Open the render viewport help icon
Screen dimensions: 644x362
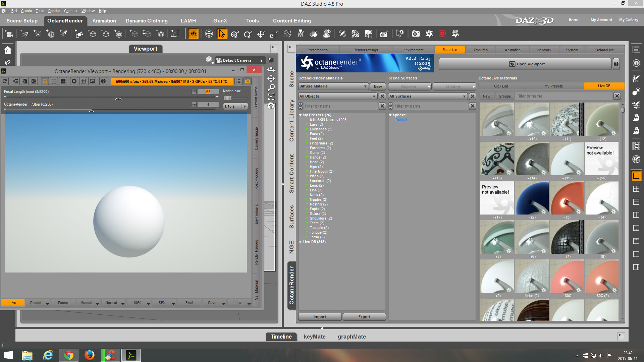(x=103, y=81)
